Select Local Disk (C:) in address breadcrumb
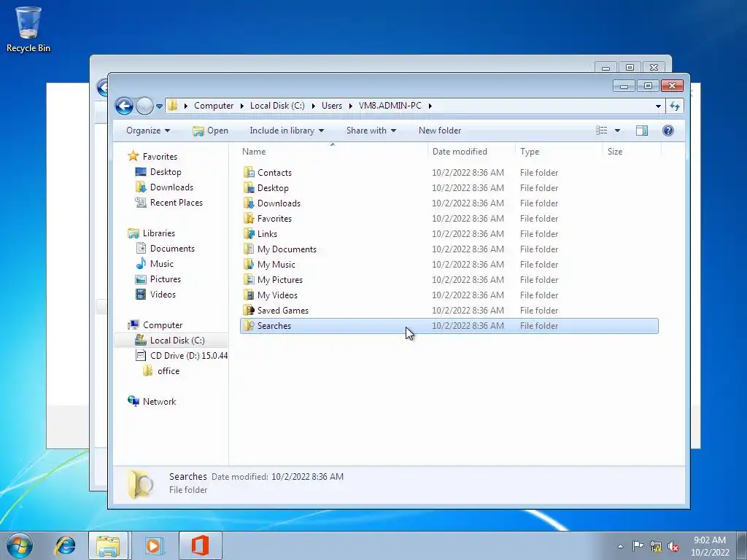747x560 pixels. pos(277,106)
